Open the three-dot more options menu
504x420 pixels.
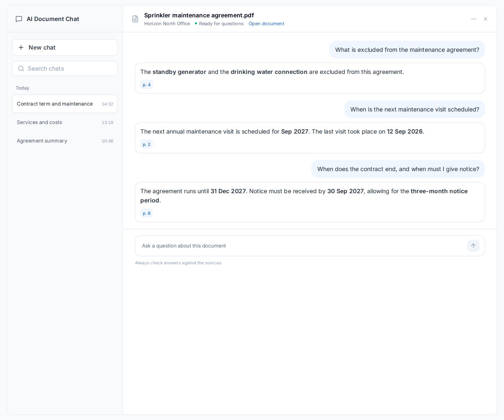(x=474, y=19)
